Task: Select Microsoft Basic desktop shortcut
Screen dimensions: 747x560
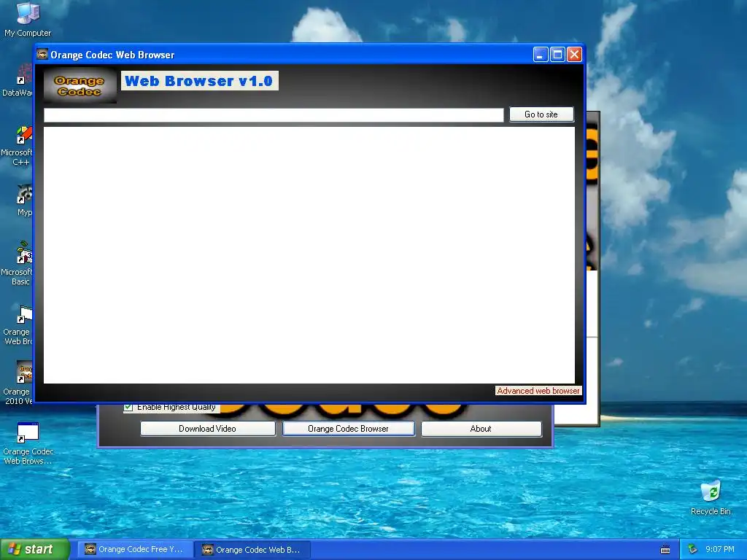Action: pyautogui.click(x=18, y=264)
